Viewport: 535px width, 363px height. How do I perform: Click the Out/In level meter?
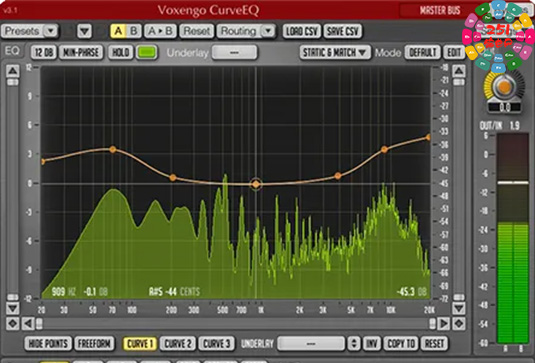[x=512, y=238]
